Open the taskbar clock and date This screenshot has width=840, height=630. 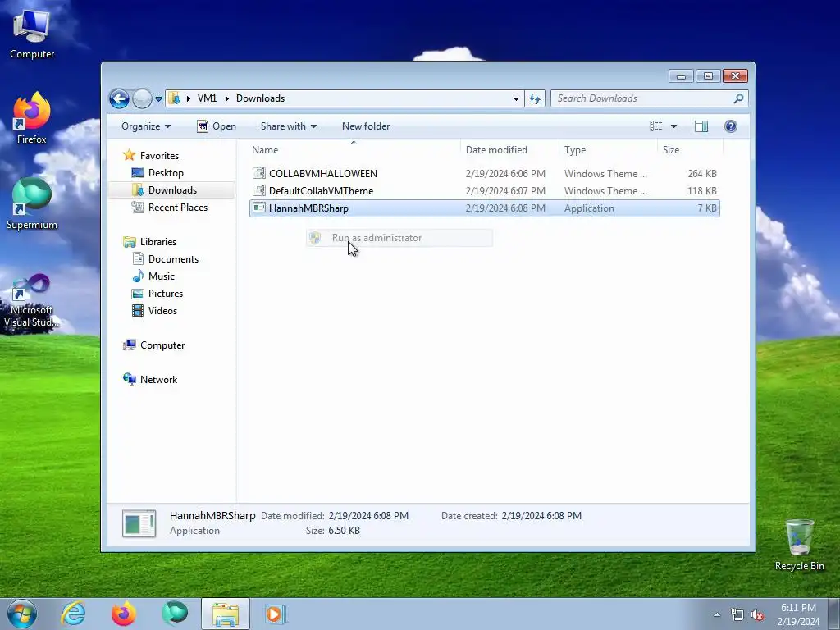798,614
